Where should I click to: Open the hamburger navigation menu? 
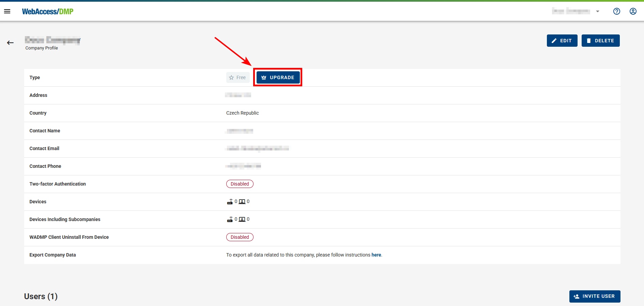click(7, 11)
